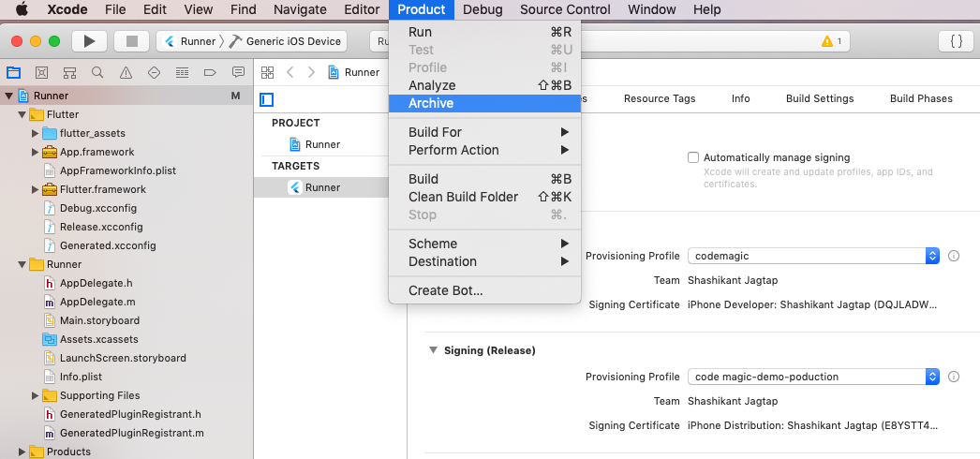Choose Archive from the Product menu
The height and width of the screenshot is (459, 980).
pyautogui.click(x=431, y=103)
